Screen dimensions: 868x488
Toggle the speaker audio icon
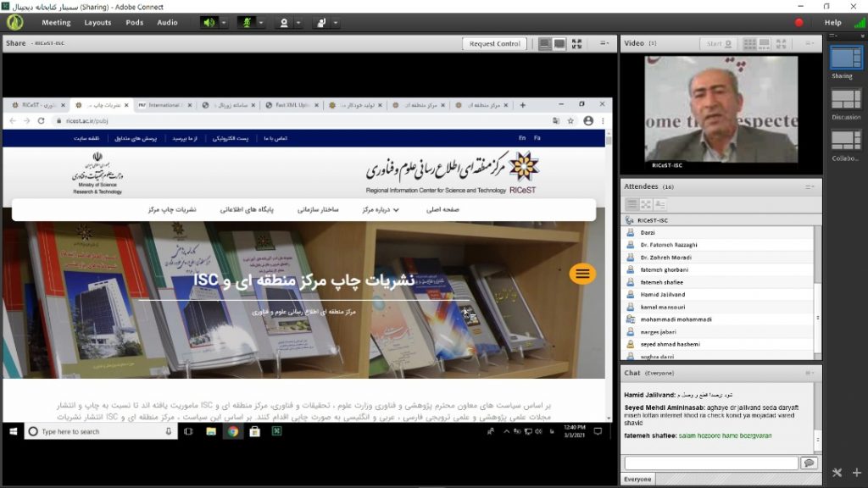click(x=209, y=23)
